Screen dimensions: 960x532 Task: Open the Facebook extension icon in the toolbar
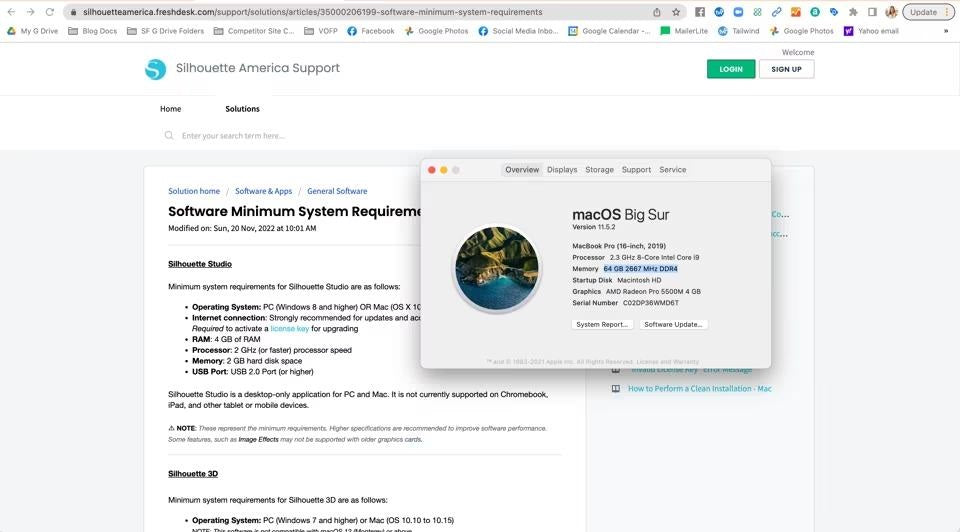point(700,12)
